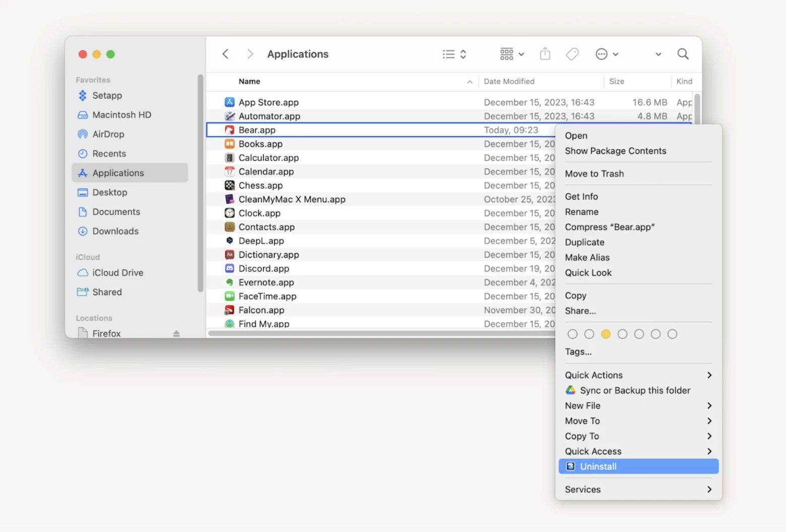786x532 pixels.
Task: Toggle the blue tag circle
Action: click(639, 334)
